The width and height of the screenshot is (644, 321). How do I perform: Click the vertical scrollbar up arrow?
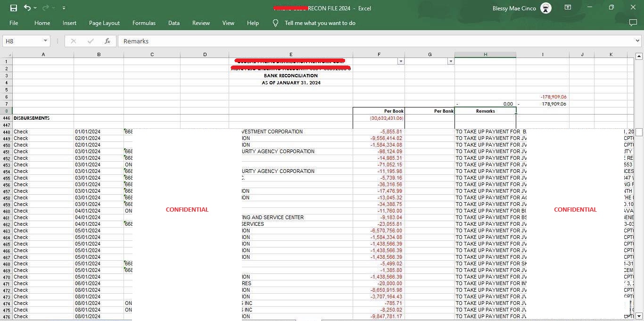639,57
